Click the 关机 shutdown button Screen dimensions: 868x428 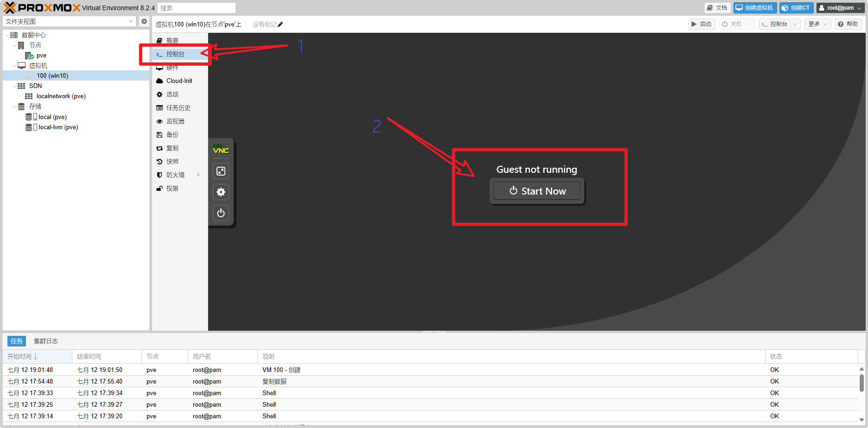(732, 24)
